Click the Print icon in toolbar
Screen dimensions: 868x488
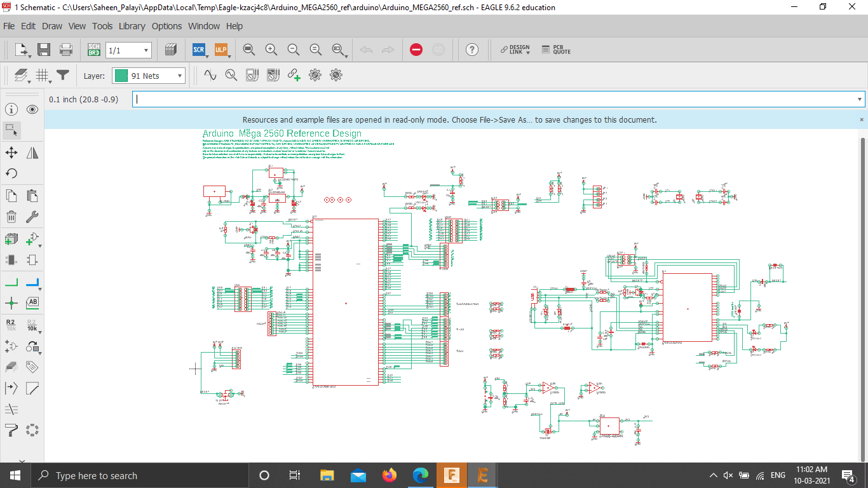pos(65,50)
